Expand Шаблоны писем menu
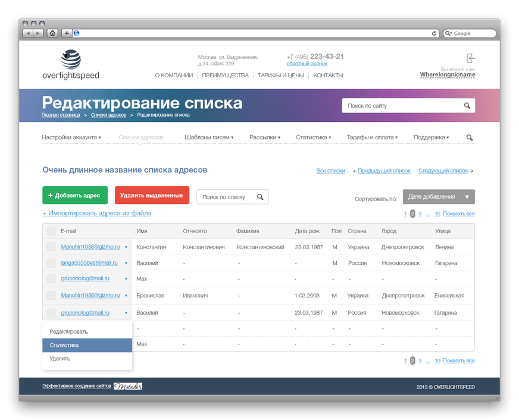The image size is (519, 420). click(x=209, y=137)
